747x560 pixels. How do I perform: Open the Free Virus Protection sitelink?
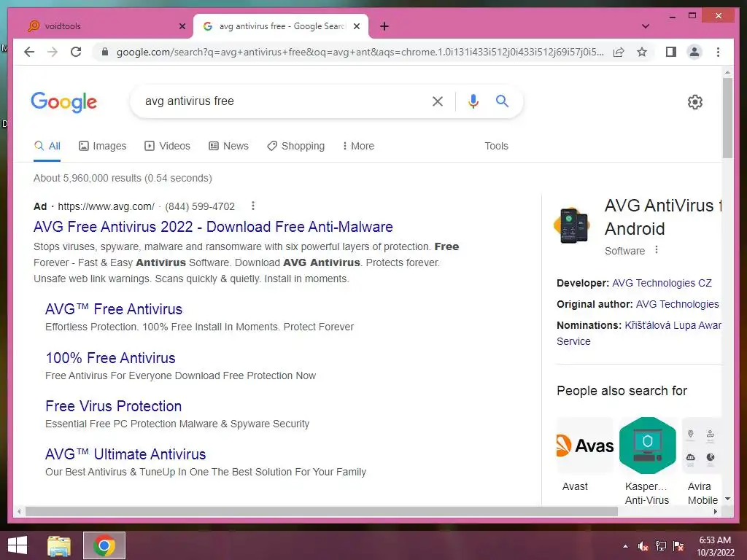pos(113,406)
